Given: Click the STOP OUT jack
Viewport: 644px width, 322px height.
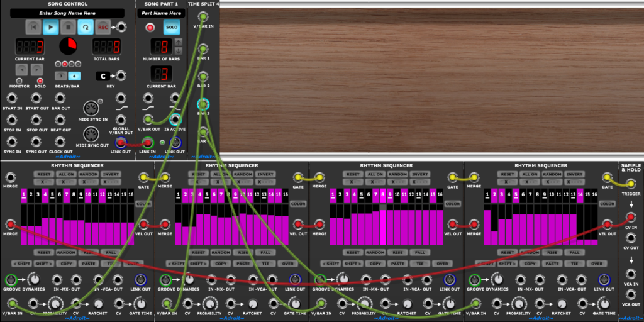Looking at the screenshot, I should point(36,120).
